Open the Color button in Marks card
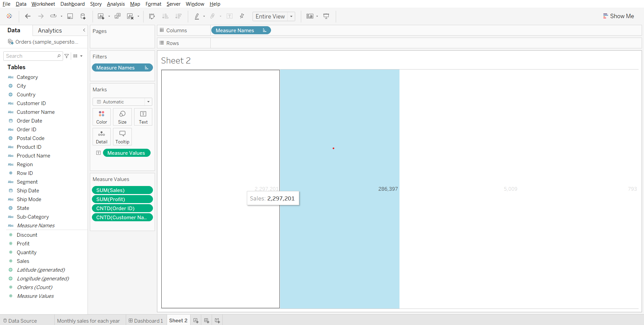The height and width of the screenshot is (325, 644). point(102,117)
